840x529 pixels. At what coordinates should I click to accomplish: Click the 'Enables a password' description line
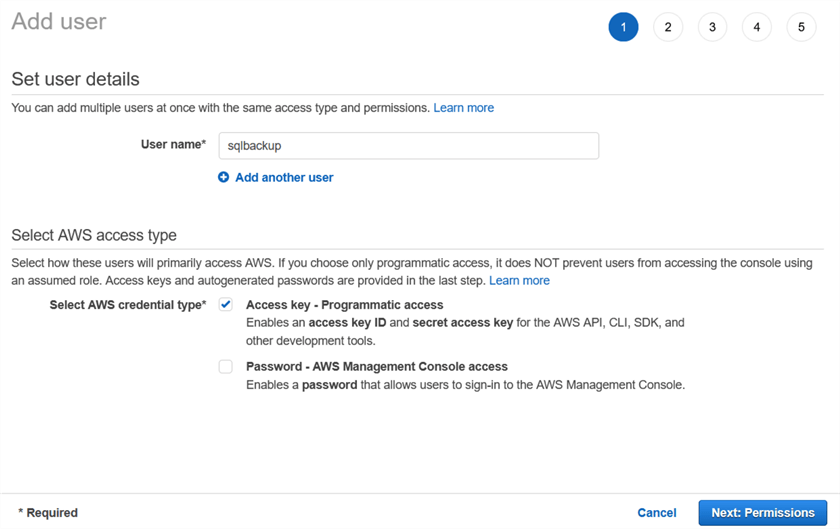pos(466,385)
